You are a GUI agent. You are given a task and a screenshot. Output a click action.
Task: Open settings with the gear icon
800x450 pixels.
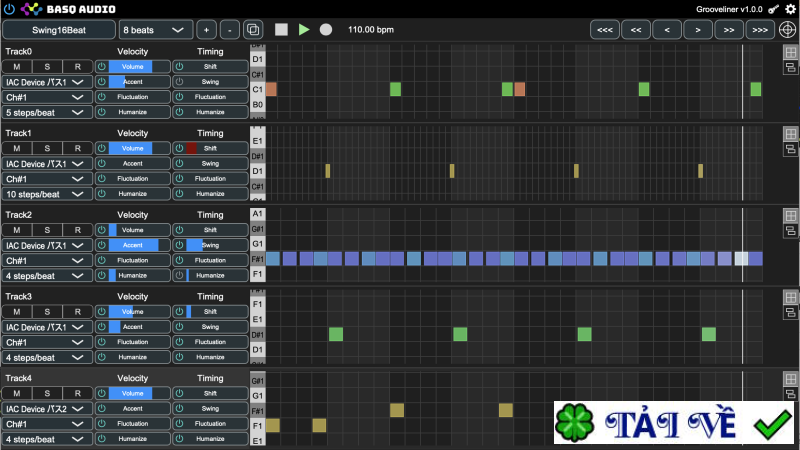click(x=790, y=9)
